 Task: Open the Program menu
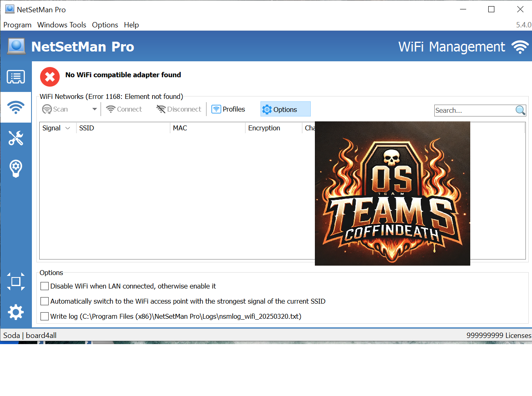coord(17,25)
